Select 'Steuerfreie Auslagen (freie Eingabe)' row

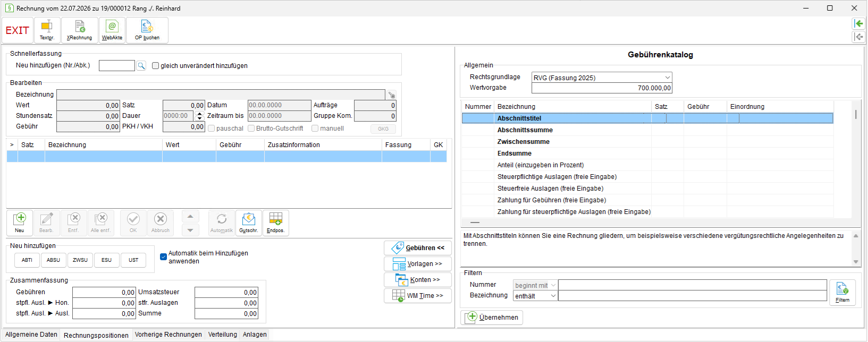[x=647, y=189]
